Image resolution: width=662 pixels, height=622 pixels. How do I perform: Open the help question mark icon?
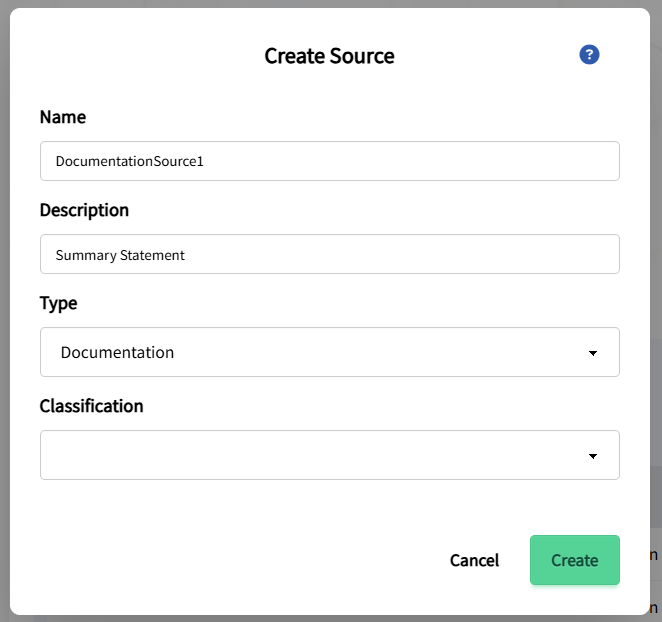[589, 54]
